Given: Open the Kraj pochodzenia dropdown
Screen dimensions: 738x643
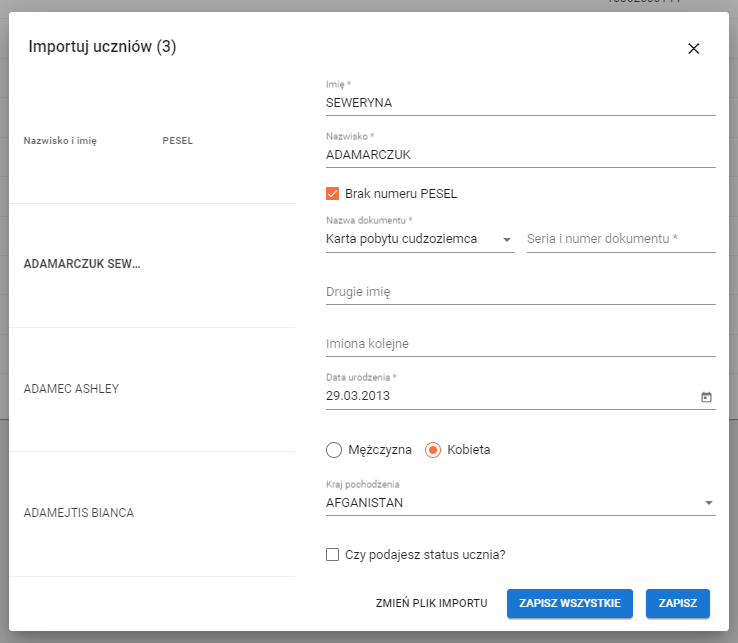Looking at the screenshot, I should click(520, 503).
